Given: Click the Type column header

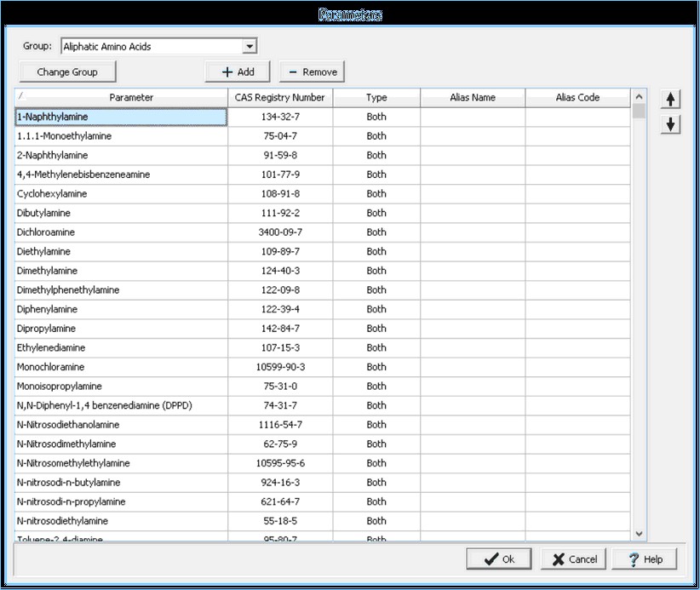Looking at the screenshot, I should pyautogui.click(x=376, y=98).
